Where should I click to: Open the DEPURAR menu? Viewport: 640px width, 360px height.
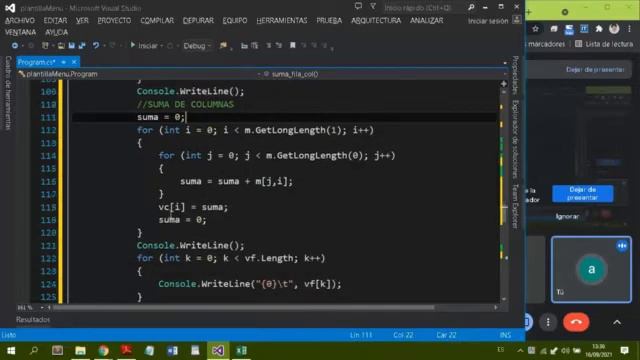pyautogui.click(x=198, y=20)
